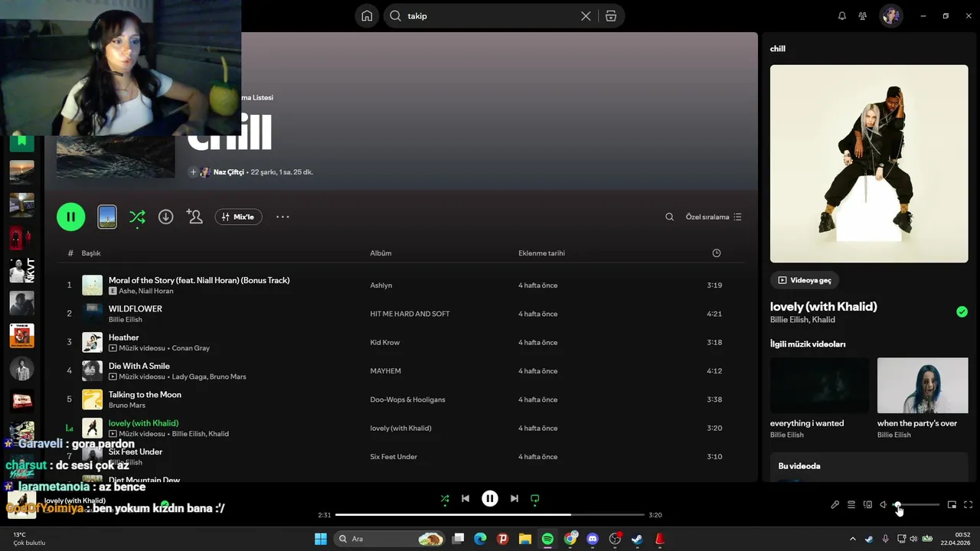Select Talking to the Moon track

tap(145, 395)
